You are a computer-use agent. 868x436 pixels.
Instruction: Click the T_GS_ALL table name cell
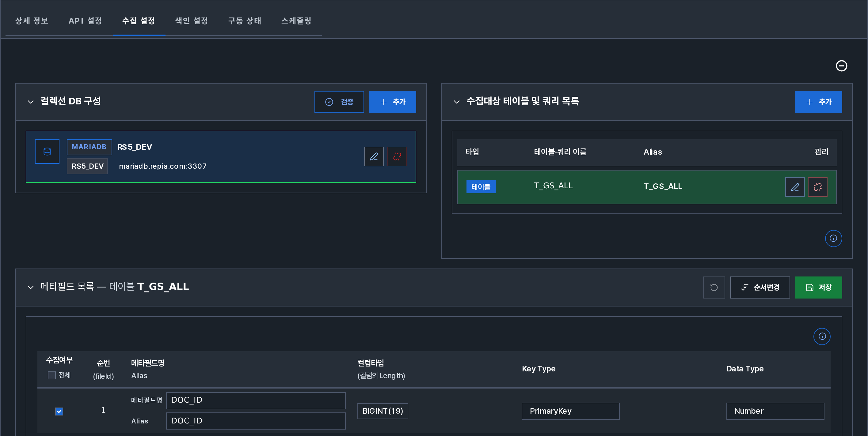(x=553, y=186)
